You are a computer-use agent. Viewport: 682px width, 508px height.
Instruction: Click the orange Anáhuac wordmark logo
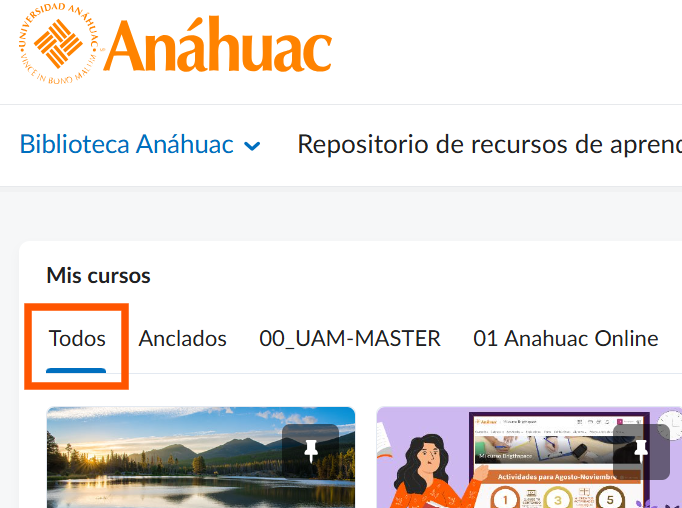pos(217,44)
